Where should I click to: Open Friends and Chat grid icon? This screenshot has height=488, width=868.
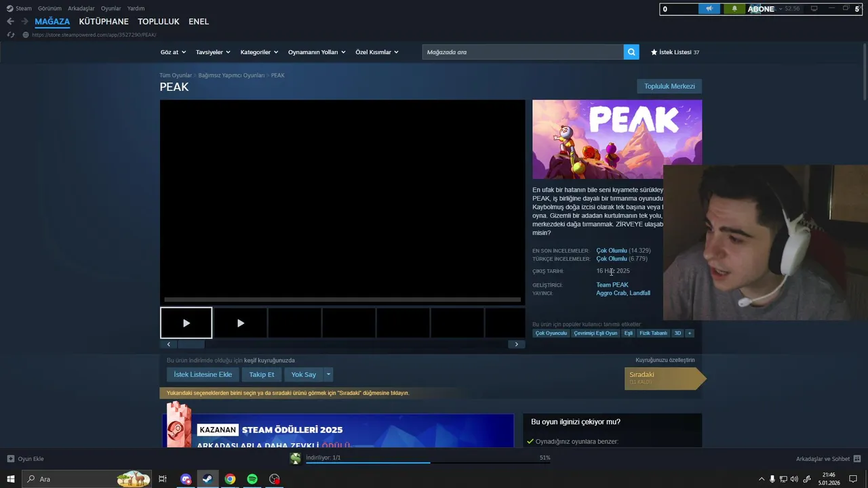coord(857,459)
